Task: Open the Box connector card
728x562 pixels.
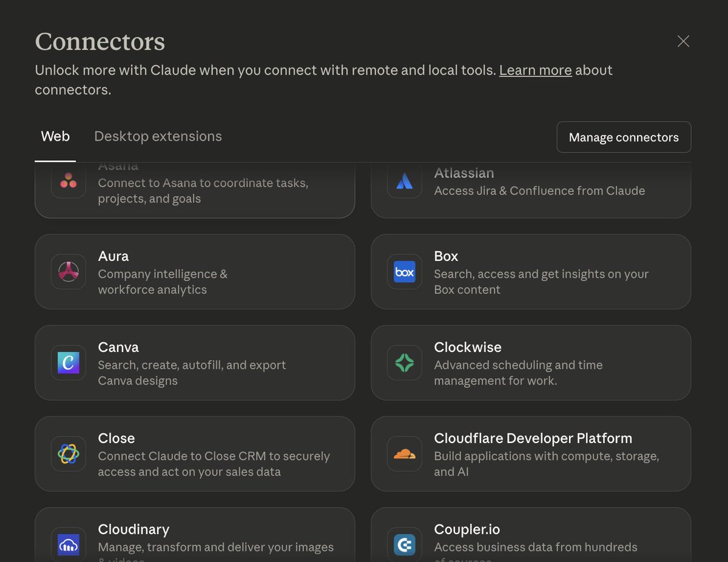Action: coord(531,272)
